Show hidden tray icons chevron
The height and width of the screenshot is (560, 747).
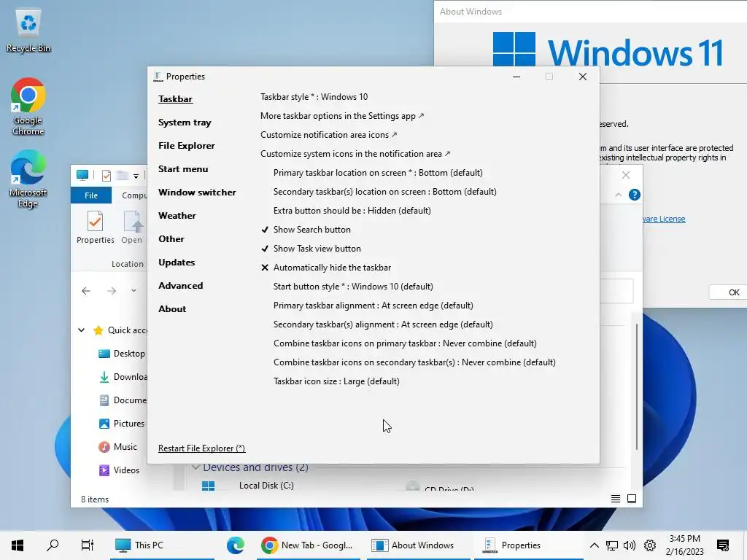click(x=594, y=545)
